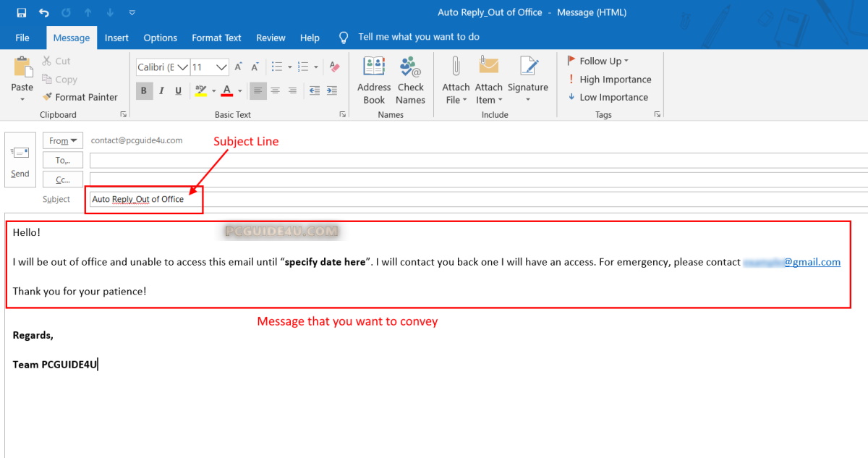Select the Format Painter tool

point(80,97)
